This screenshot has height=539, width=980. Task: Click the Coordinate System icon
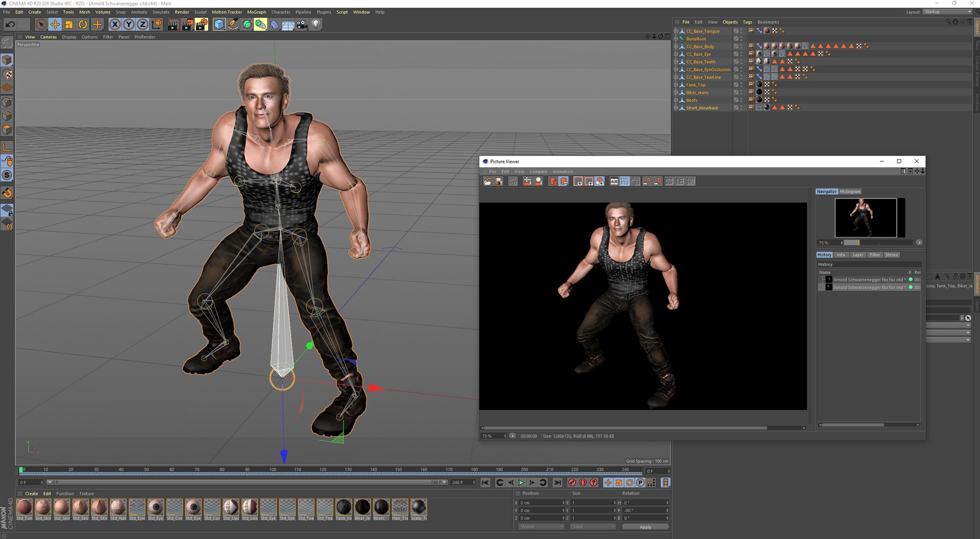click(x=157, y=24)
